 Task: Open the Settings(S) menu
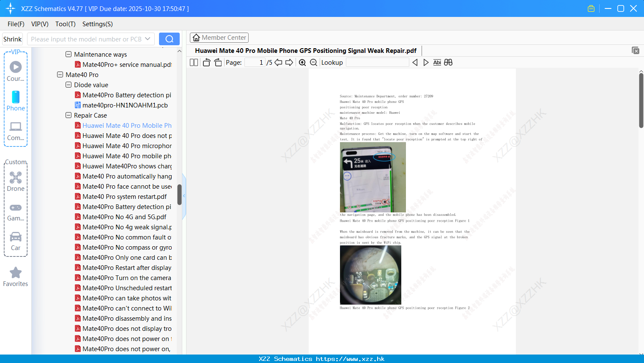98,24
